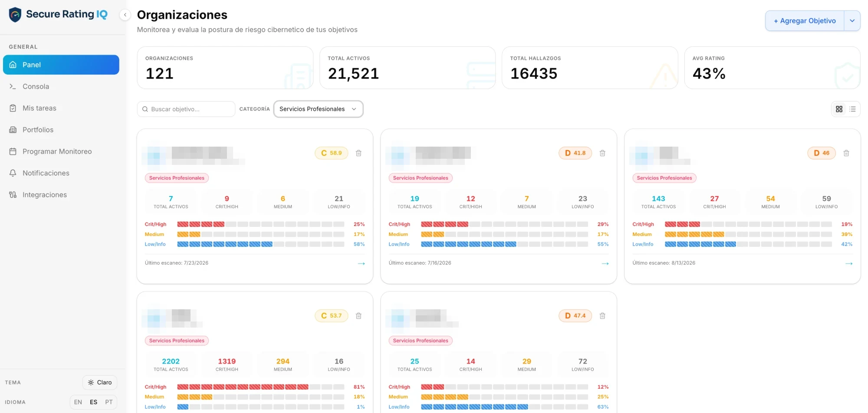The width and height of the screenshot is (868, 413).
Task: Delete the organization rated D 41.8
Action: tap(602, 153)
